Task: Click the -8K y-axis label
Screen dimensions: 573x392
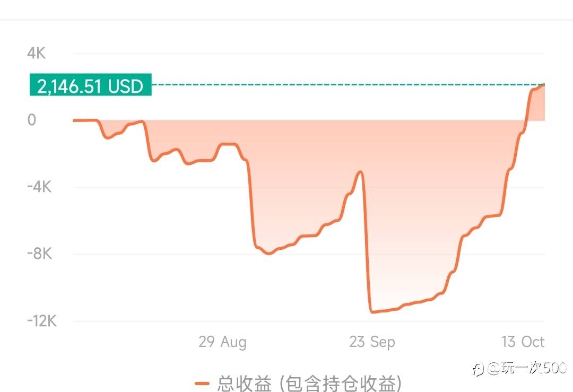Action: click(x=39, y=254)
